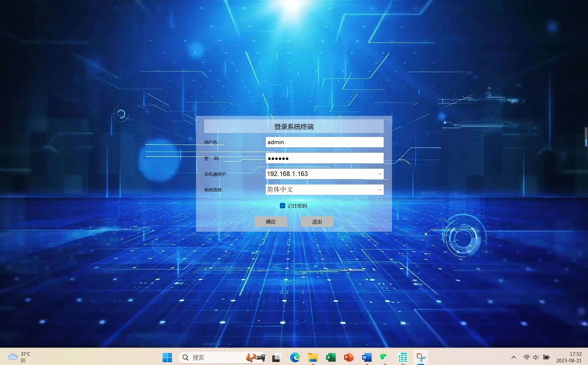Launch Excel from the taskbar

click(331, 357)
